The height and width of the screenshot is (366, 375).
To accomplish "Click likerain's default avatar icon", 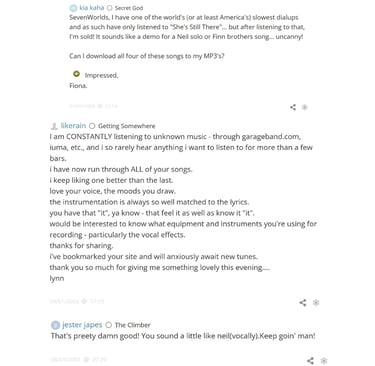I will coord(54,126).
